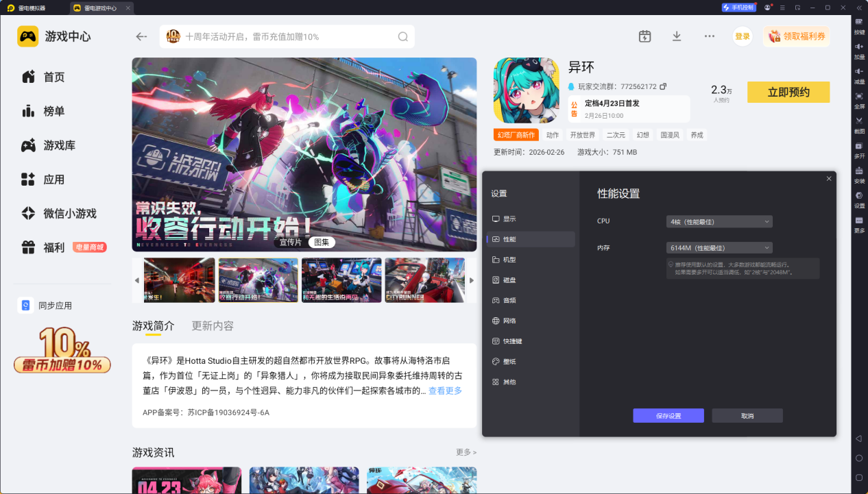Click the 登录 login button

pos(743,36)
